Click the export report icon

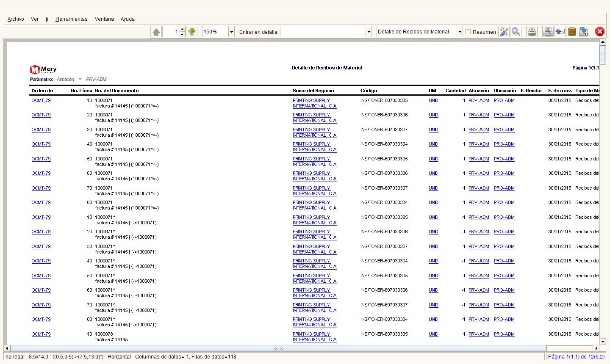point(583,32)
